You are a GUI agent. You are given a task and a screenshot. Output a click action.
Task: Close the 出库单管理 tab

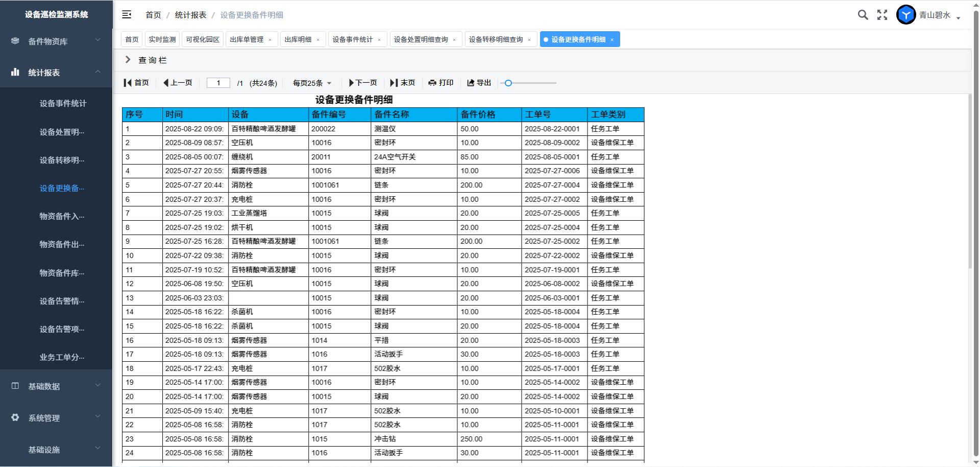(270, 40)
